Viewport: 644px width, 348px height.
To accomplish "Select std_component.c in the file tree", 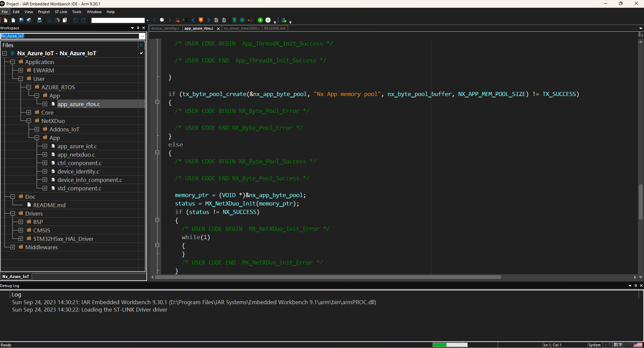I will [x=79, y=188].
